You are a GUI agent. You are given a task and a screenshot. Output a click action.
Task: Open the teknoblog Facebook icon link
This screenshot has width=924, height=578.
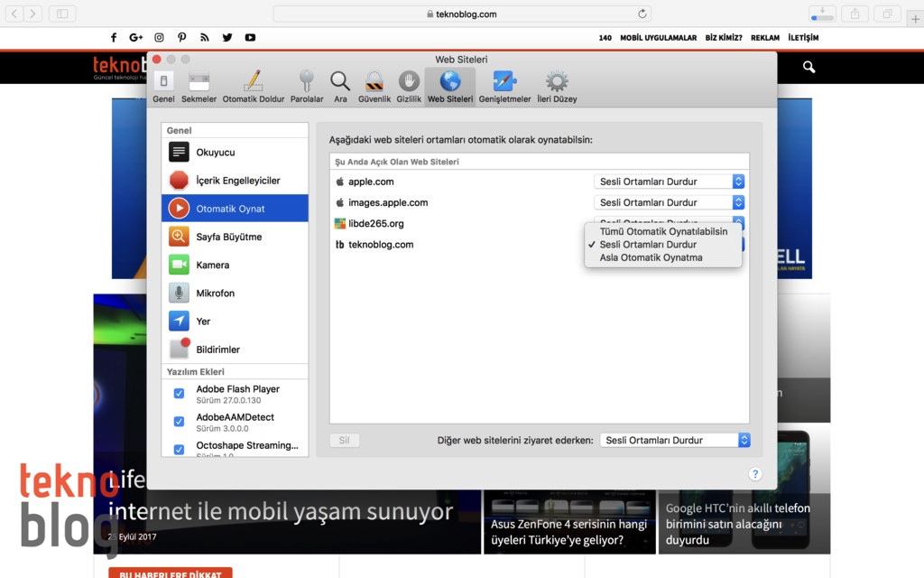(x=114, y=37)
